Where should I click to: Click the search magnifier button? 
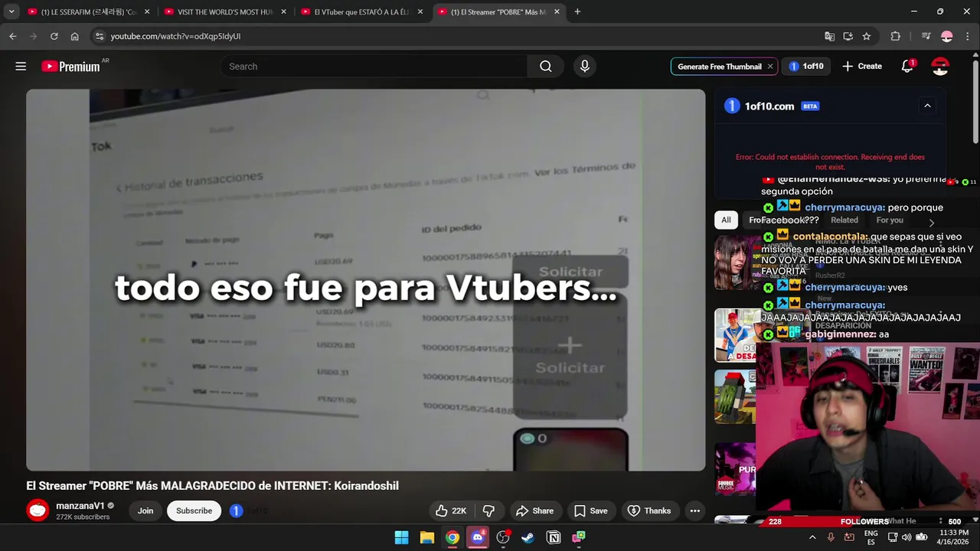click(545, 67)
